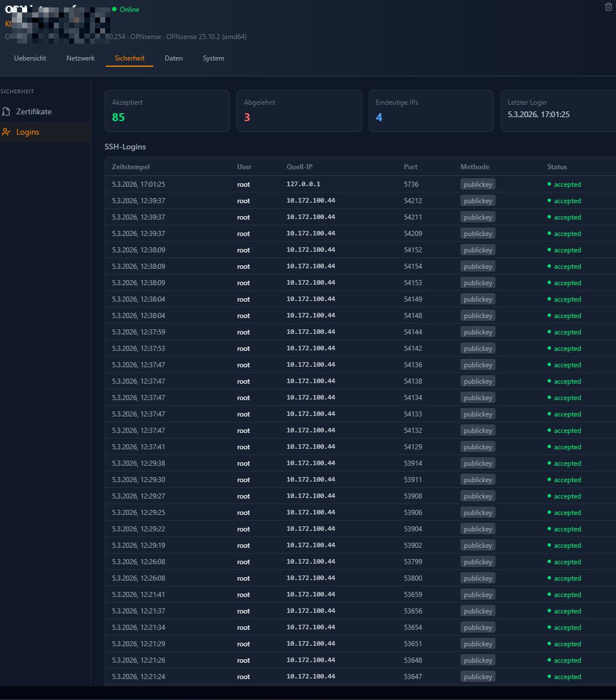616x700 pixels.
Task: Click port 5736 cell
Action: (x=411, y=184)
